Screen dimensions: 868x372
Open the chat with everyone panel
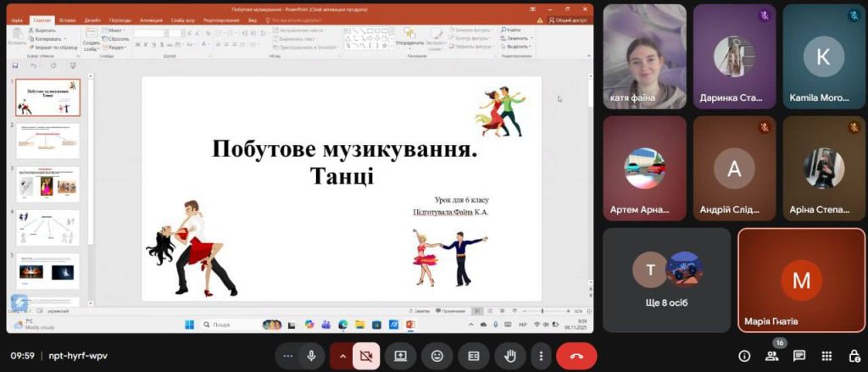click(x=798, y=356)
